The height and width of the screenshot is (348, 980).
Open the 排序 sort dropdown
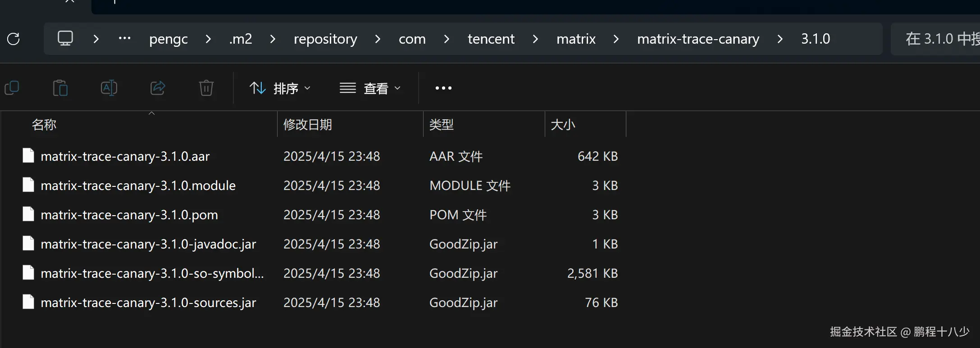click(x=280, y=88)
